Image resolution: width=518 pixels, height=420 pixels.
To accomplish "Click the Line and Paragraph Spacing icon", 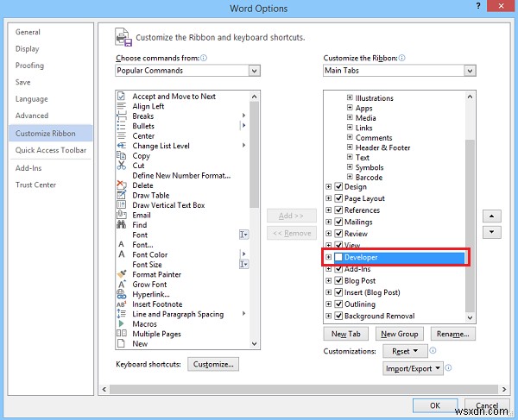I will click(121, 314).
